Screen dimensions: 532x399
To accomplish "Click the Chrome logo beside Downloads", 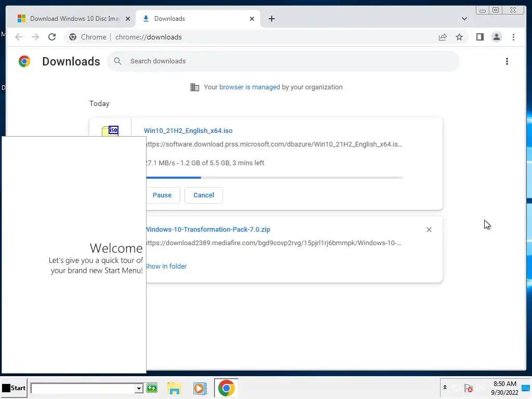I will (x=24, y=61).
